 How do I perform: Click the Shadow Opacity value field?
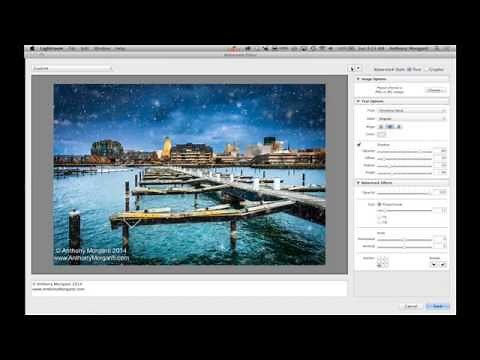441,151
